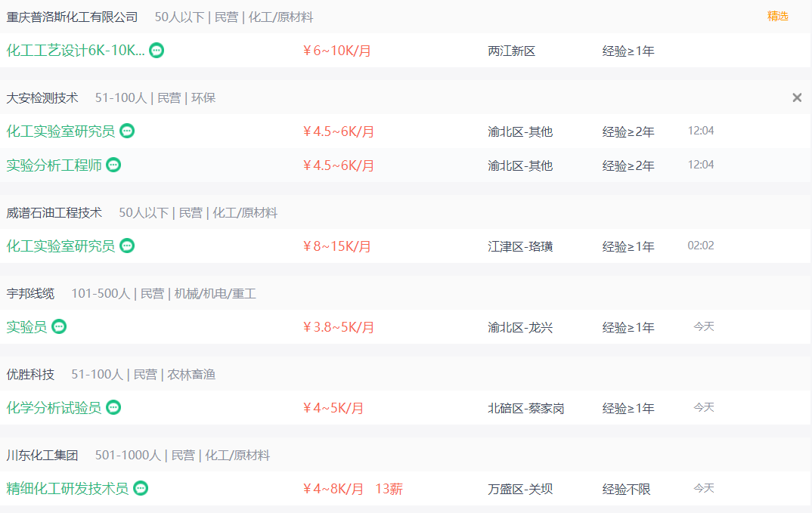Click chat icon beside 化学分析试验员
812x513 pixels.
(x=113, y=407)
